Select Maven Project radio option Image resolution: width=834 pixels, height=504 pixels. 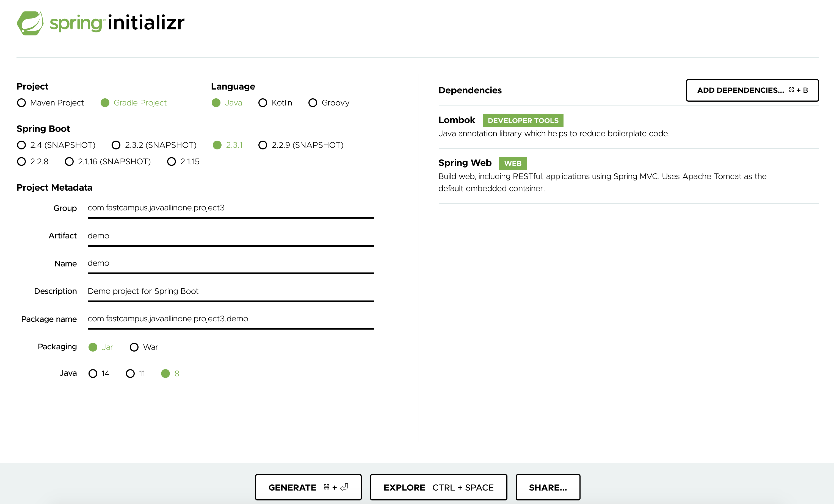22,103
